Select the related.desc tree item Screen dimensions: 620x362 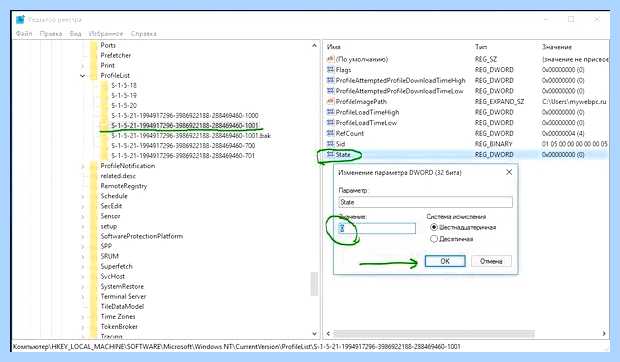[x=118, y=176]
